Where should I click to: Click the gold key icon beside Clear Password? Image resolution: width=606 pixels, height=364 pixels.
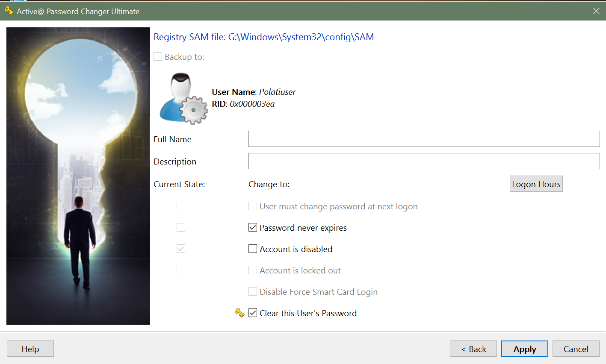pos(239,313)
